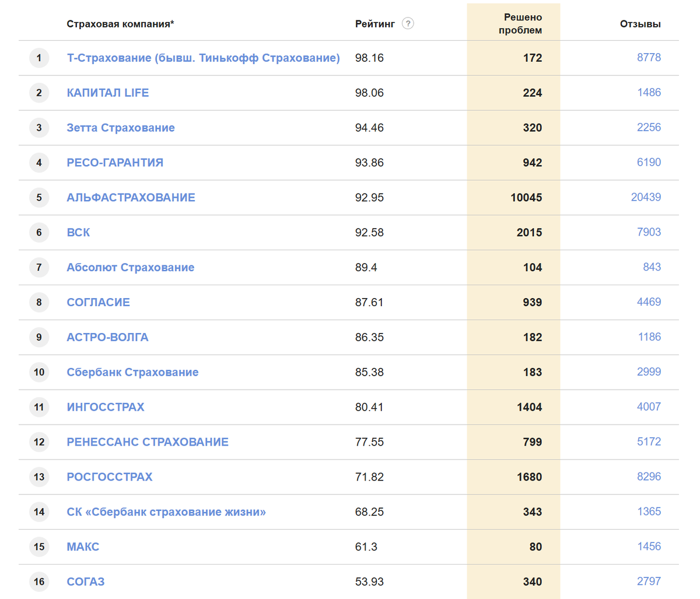Open РОСГОССТРАХ company page
Screen dimensions: 700x599
[x=110, y=477]
